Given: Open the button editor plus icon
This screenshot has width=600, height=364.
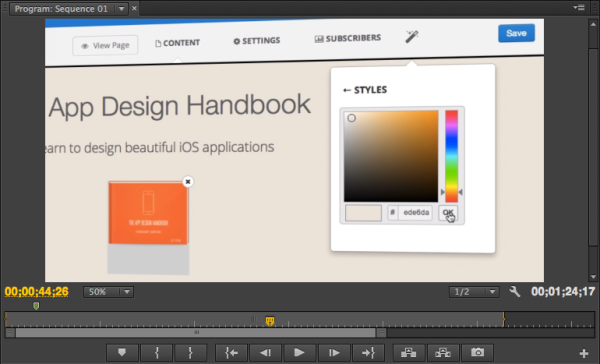Looking at the screenshot, I should [x=584, y=353].
